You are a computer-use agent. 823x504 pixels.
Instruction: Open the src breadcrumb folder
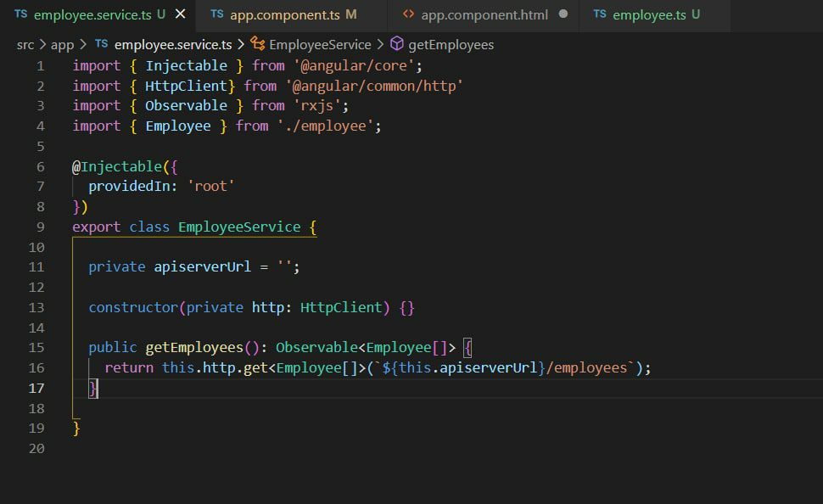click(25, 45)
